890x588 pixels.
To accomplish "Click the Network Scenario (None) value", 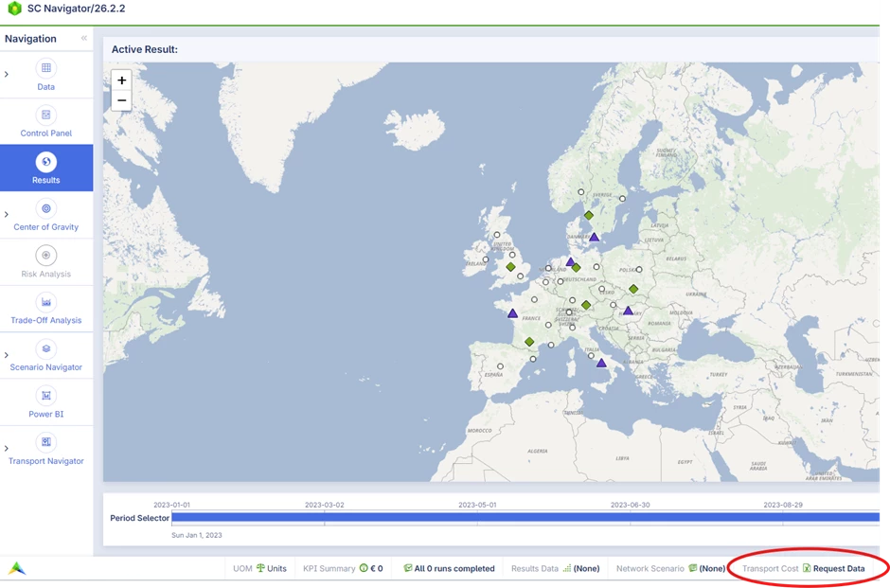I will 712,568.
